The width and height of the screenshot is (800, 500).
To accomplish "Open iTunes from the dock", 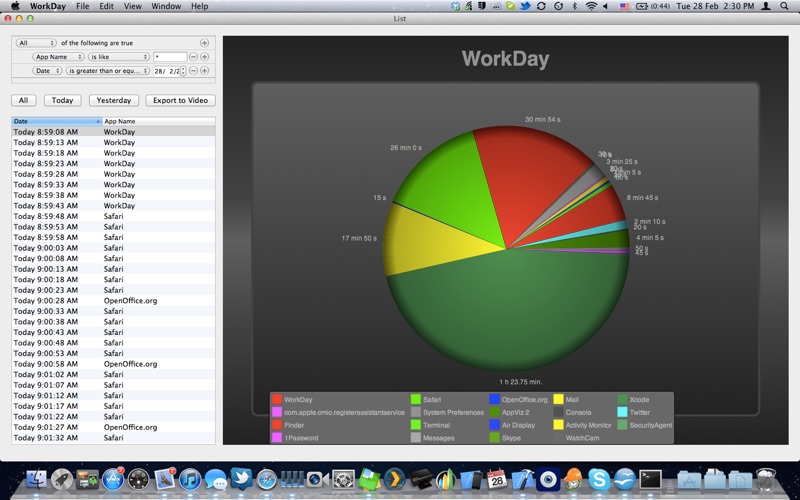I will (190, 480).
